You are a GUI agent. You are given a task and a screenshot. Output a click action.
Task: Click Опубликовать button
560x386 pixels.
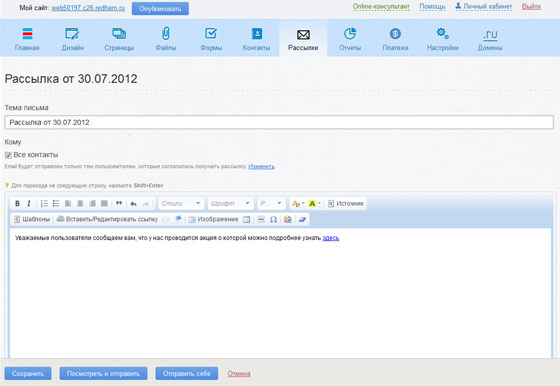[160, 9]
